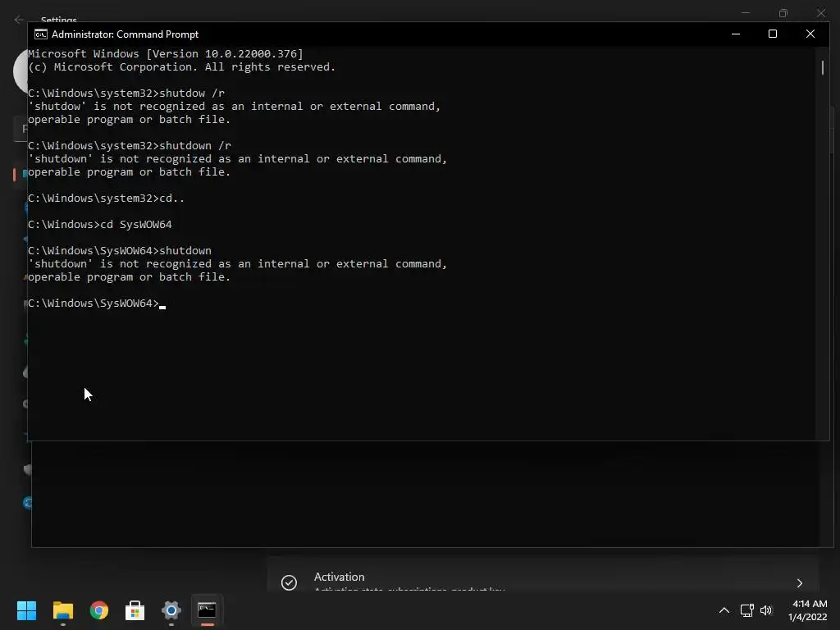Minimize the Command Prompt window
Viewport: 840px width, 630px height.
click(x=736, y=34)
